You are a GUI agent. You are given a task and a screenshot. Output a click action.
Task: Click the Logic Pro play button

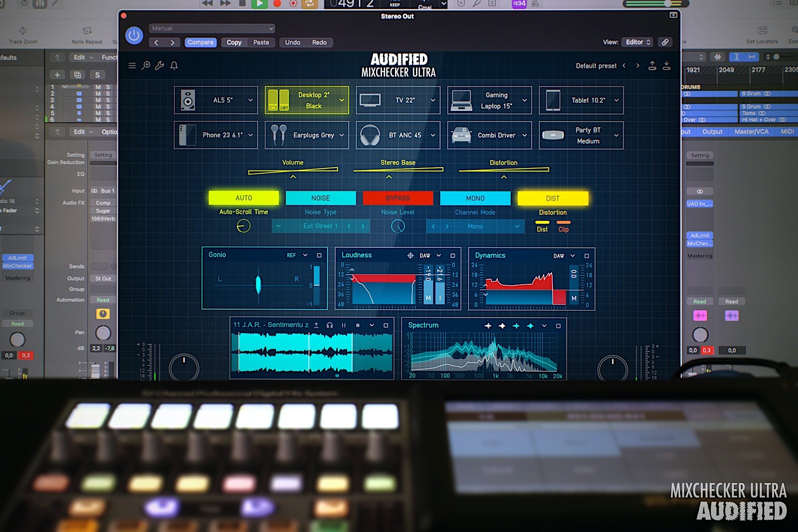coord(259,3)
